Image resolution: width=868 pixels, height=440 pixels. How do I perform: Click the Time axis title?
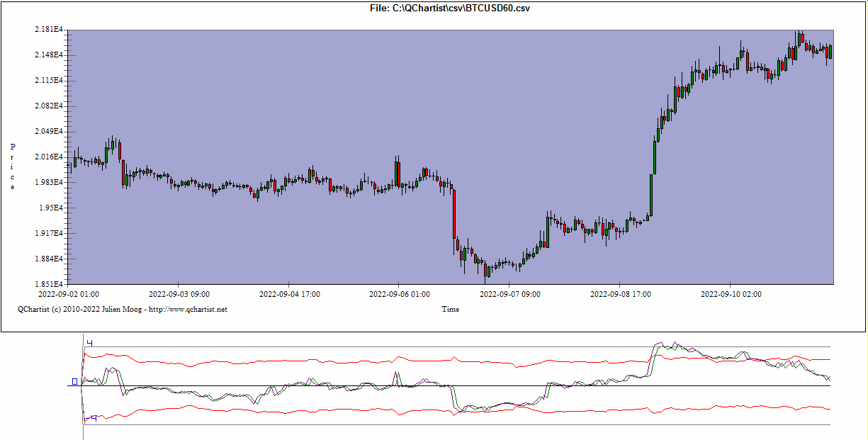(450, 309)
